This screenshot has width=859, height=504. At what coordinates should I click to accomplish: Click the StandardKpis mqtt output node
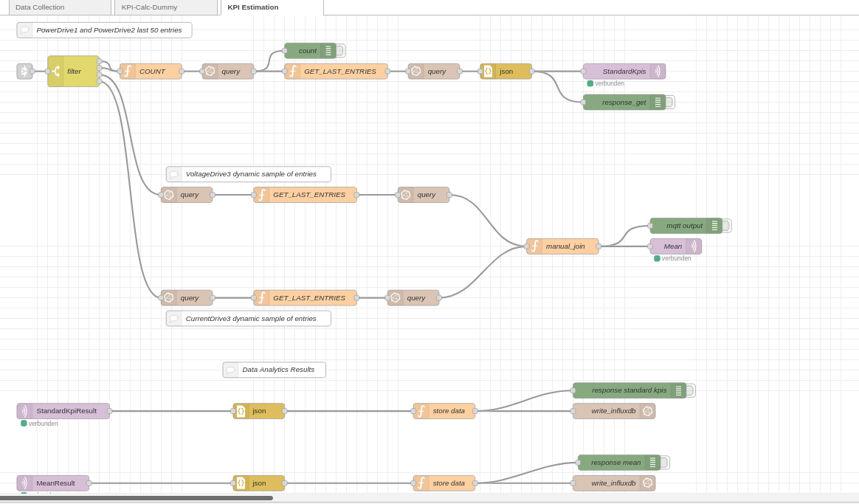pos(624,71)
